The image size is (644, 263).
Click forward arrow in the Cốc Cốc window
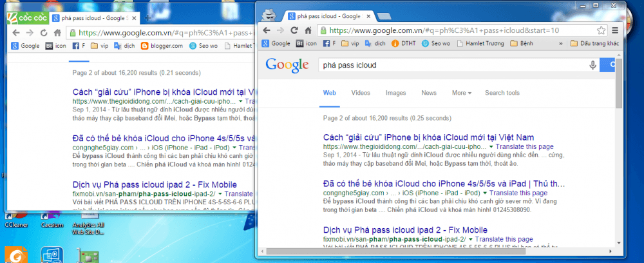click(30, 33)
